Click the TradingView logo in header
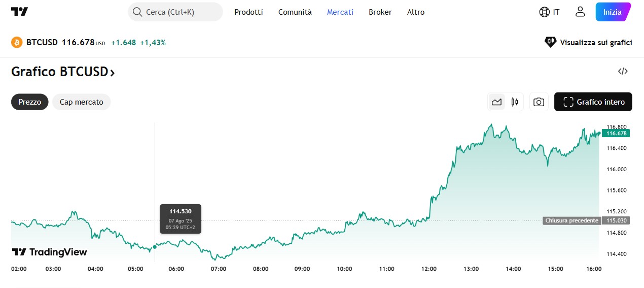Screen dimensions: 644x288 19,12
